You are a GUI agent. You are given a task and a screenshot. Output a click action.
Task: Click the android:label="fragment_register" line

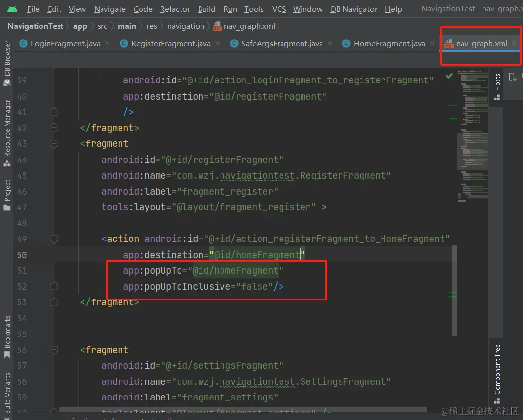click(190, 191)
